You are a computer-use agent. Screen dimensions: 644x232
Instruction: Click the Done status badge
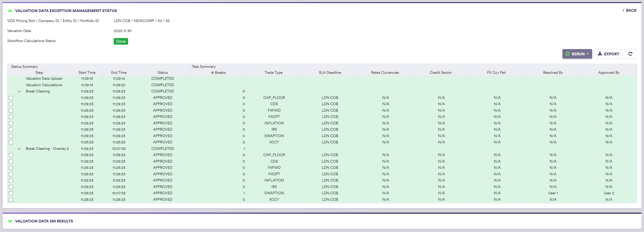[x=121, y=41]
